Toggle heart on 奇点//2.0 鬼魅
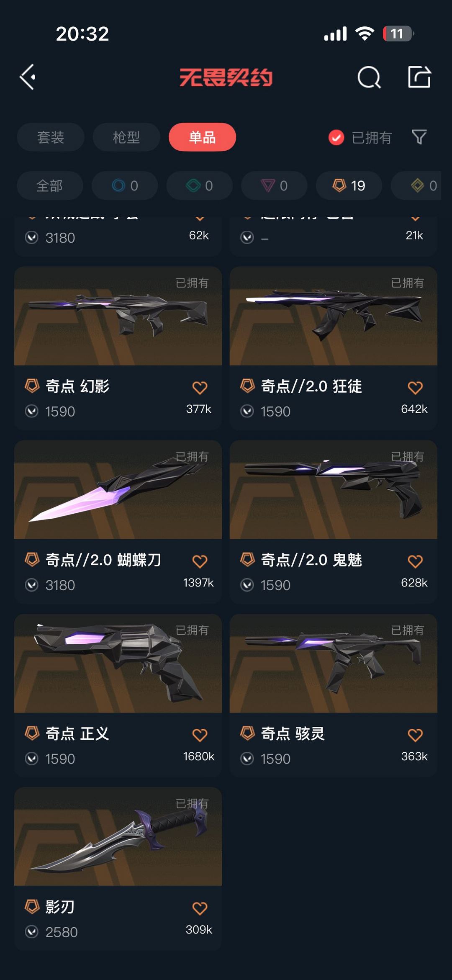 (415, 561)
